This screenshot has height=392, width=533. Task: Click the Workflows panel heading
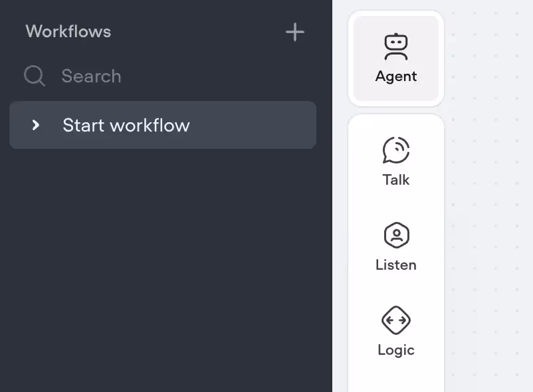[68, 32]
